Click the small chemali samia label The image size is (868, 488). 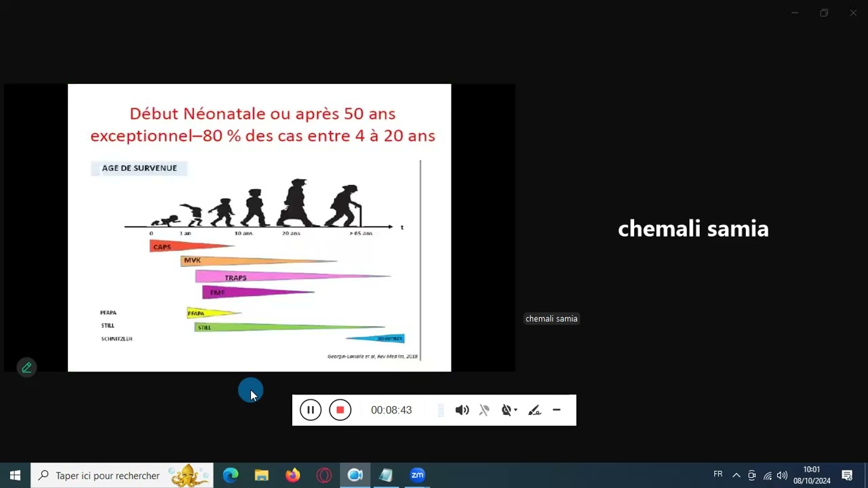(x=551, y=319)
